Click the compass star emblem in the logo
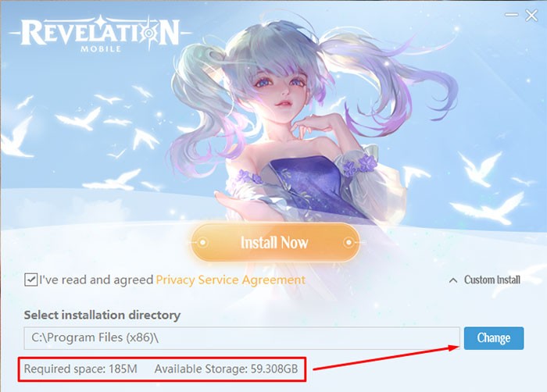Screen dimensions: 547x392 [x=149, y=33]
